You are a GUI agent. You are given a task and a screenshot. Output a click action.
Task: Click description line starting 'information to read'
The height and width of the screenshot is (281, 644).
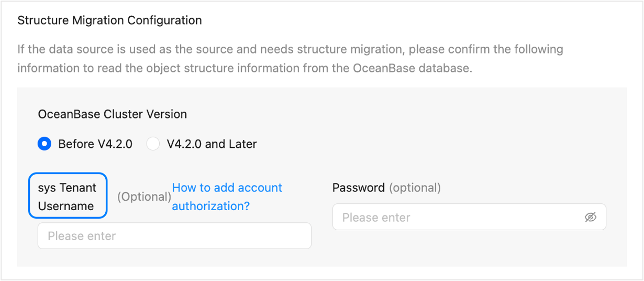click(245, 69)
